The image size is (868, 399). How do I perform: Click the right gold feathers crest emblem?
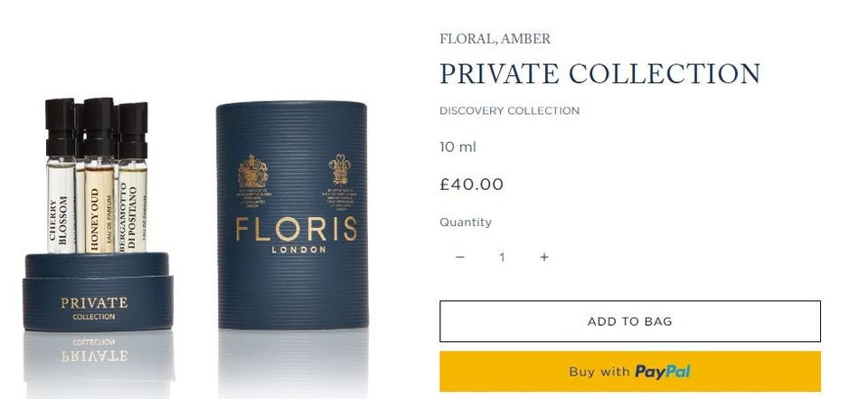point(339,169)
